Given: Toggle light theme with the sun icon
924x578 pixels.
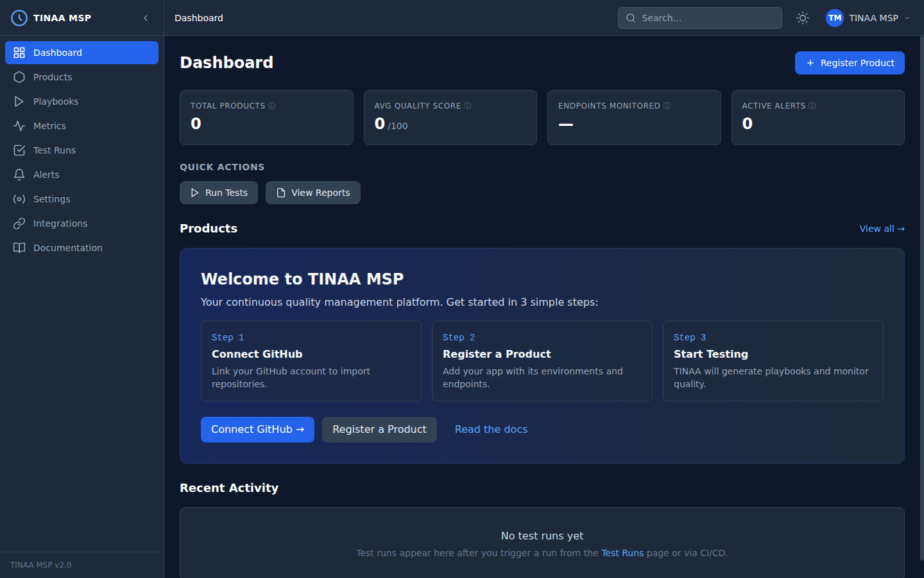Looking at the screenshot, I should 803,18.
